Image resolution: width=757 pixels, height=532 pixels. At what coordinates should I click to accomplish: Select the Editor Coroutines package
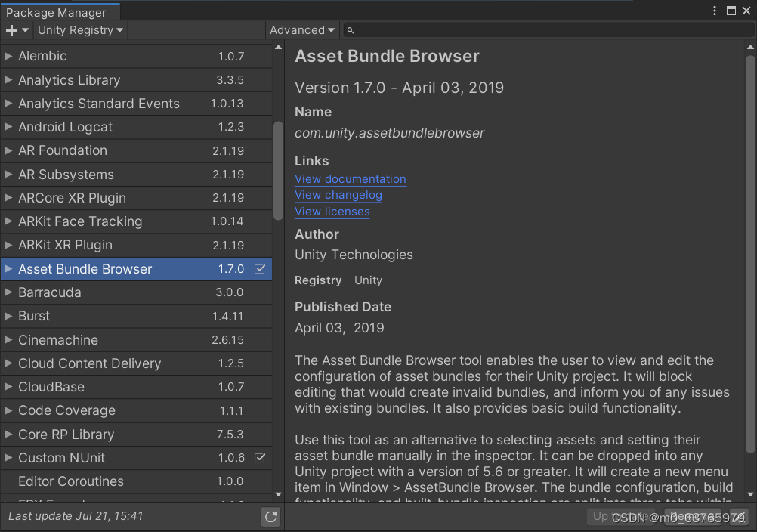click(x=136, y=482)
